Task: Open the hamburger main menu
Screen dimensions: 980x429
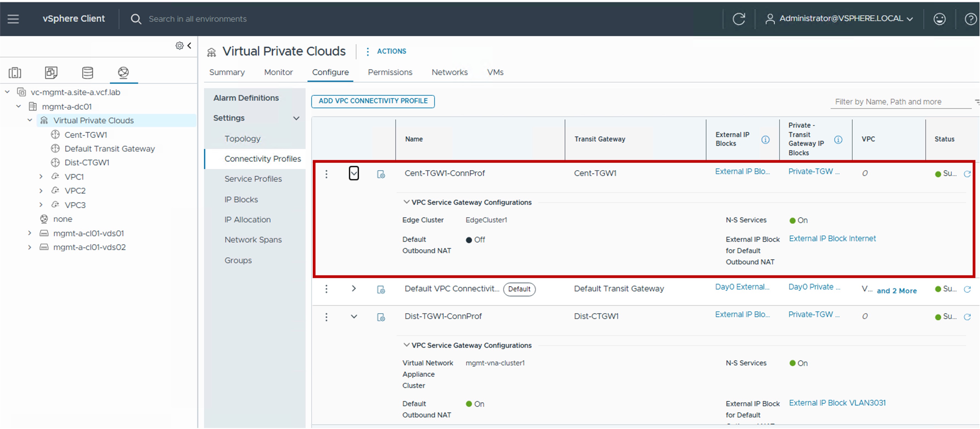Action: click(x=13, y=19)
